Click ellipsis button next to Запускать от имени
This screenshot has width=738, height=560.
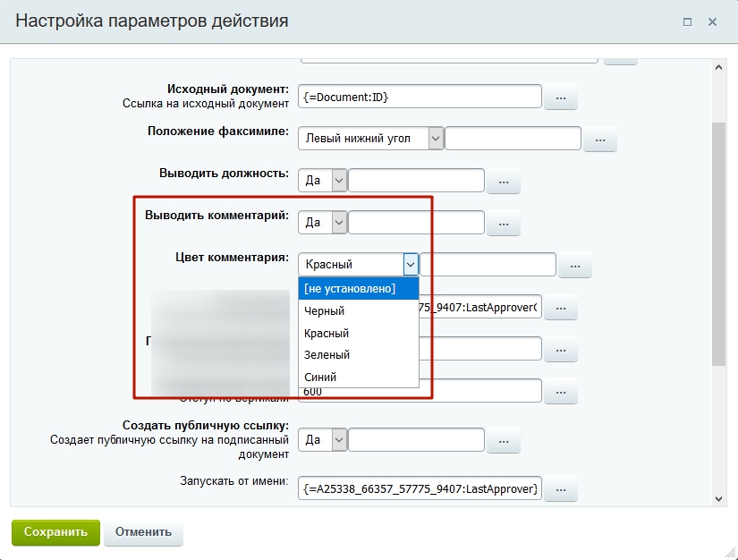[x=560, y=488]
